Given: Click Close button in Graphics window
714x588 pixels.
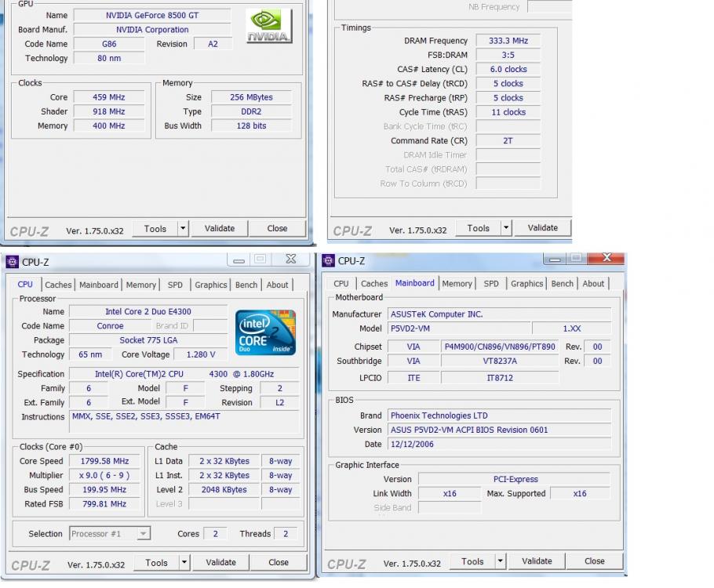Looking at the screenshot, I should pos(277,228).
